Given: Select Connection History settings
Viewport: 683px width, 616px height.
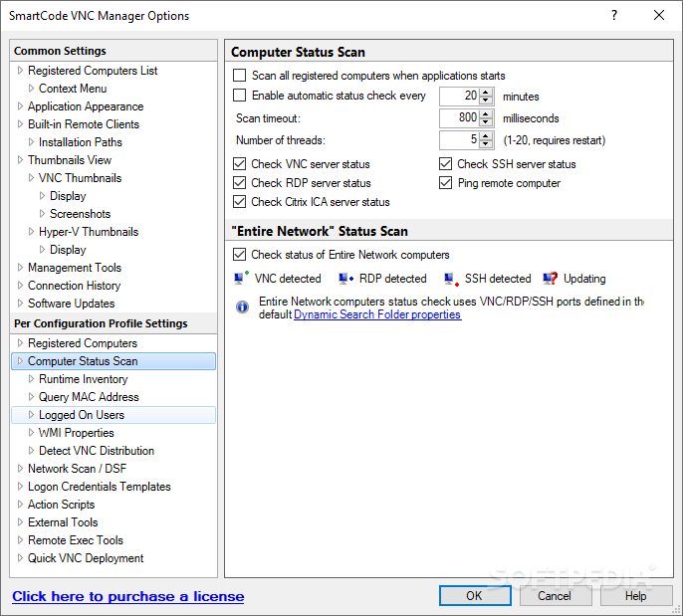Looking at the screenshot, I should [x=74, y=286].
